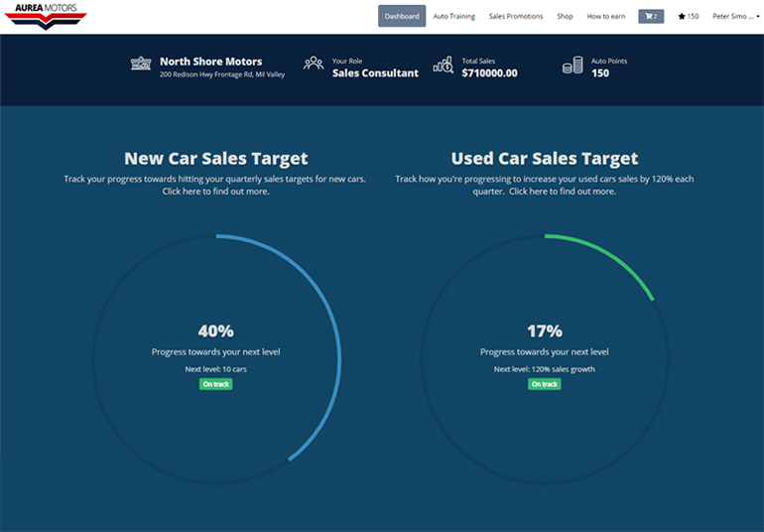Click the Total Sales chart icon
This screenshot has height=532, width=764.
point(443,65)
